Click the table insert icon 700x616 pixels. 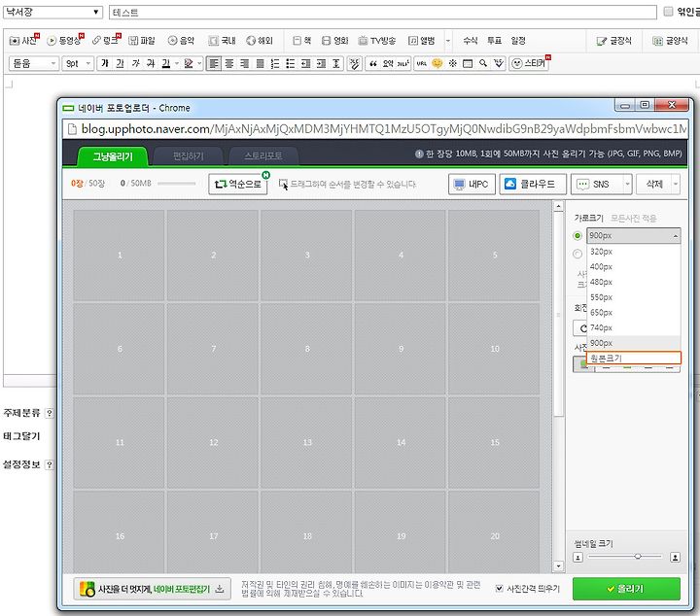click(468, 63)
